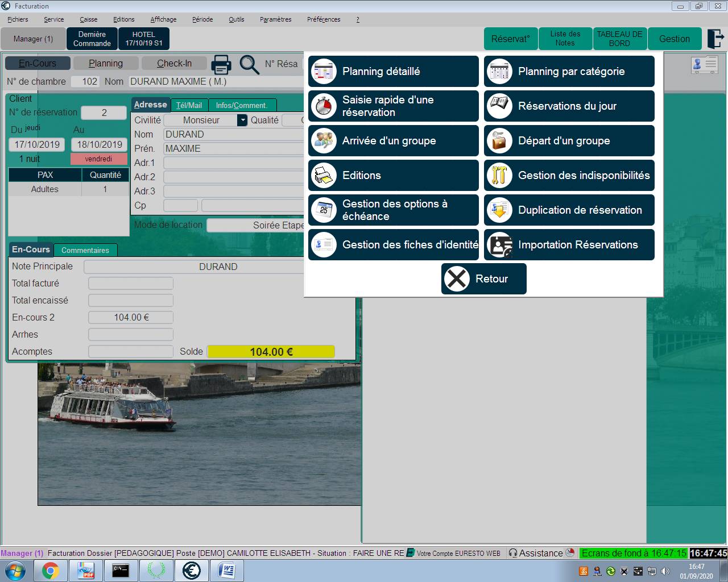The image size is (728, 582).
Task: Open the Mode de location combo box
Action: point(256,225)
